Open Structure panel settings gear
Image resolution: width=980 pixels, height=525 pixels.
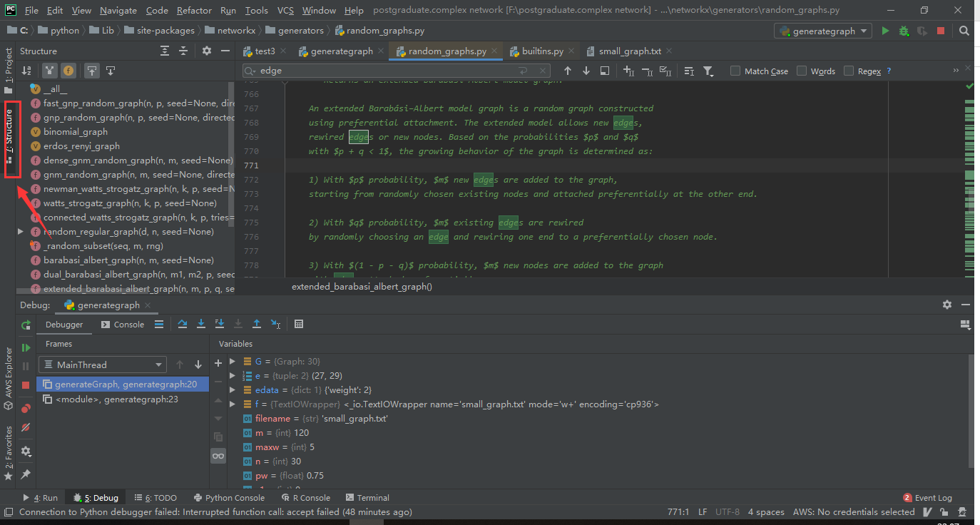coord(205,51)
